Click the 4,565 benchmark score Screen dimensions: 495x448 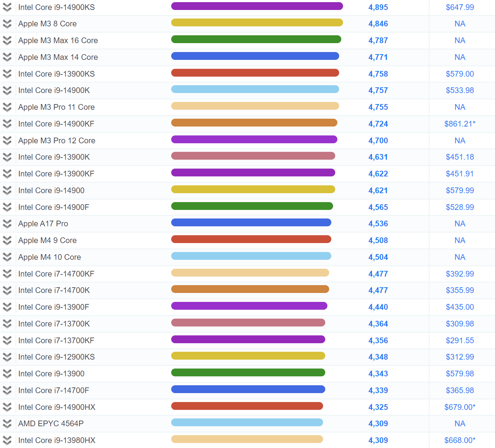point(378,207)
